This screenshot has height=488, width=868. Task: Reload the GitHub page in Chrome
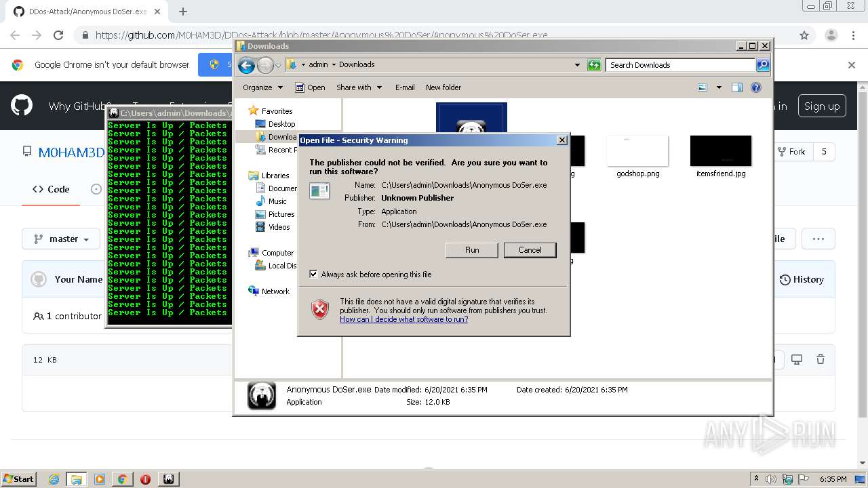tap(58, 35)
